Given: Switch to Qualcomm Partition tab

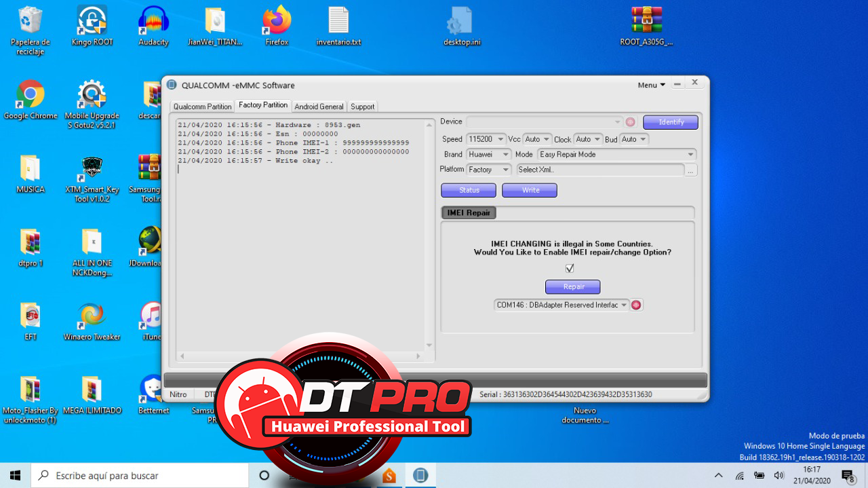Looking at the screenshot, I should 202,107.
